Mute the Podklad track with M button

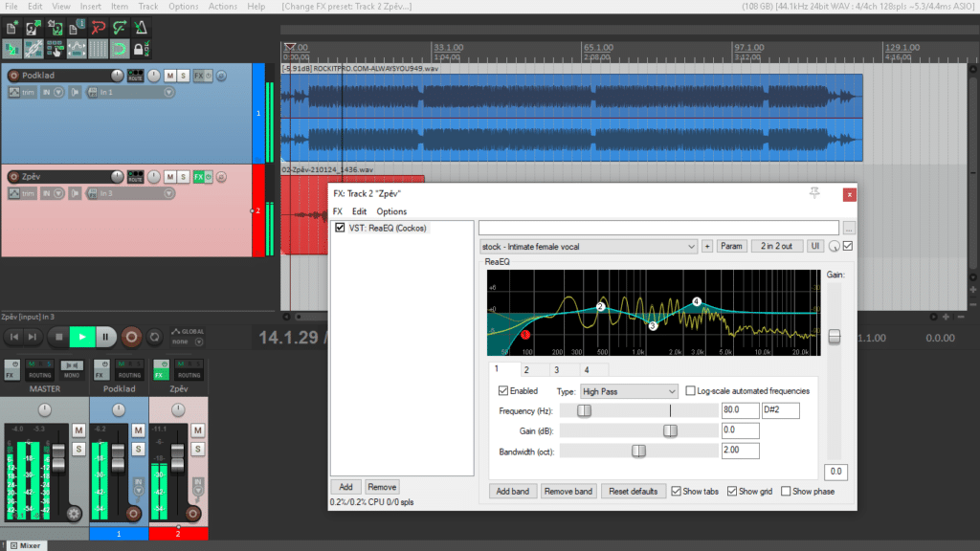coord(170,76)
